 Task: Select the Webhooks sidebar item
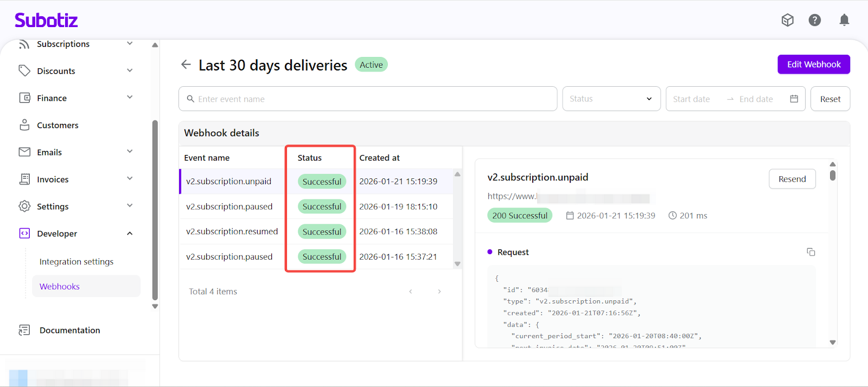click(x=60, y=287)
